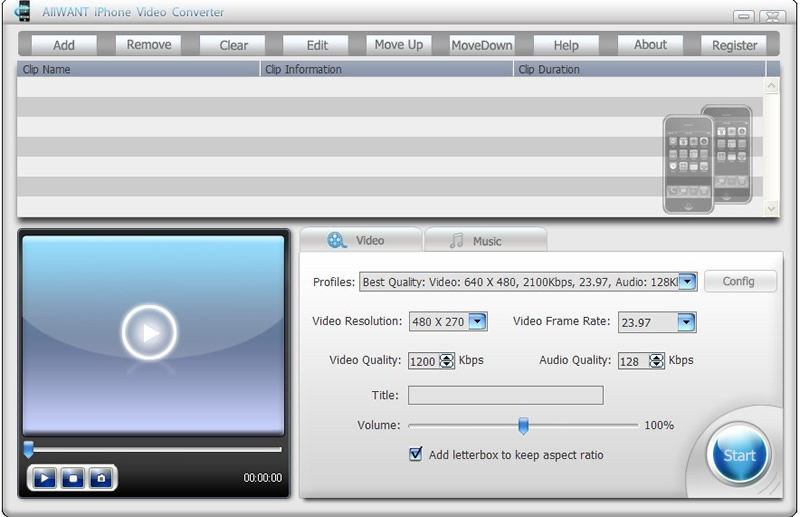The width and height of the screenshot is (800, 517).
Task: Click the Clip Duration column header
Action: (x=639, y=69)
